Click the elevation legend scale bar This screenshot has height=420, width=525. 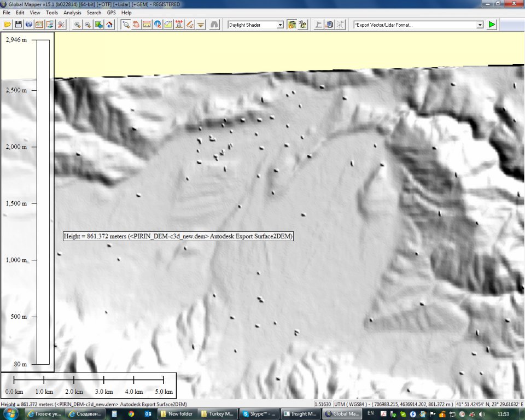click(x=43, y=202)
